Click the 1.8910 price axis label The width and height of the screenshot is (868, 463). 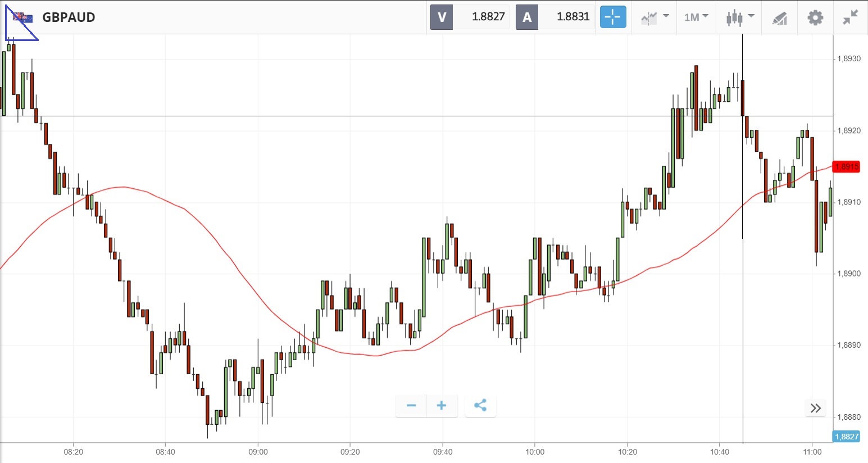coord(849,202)
